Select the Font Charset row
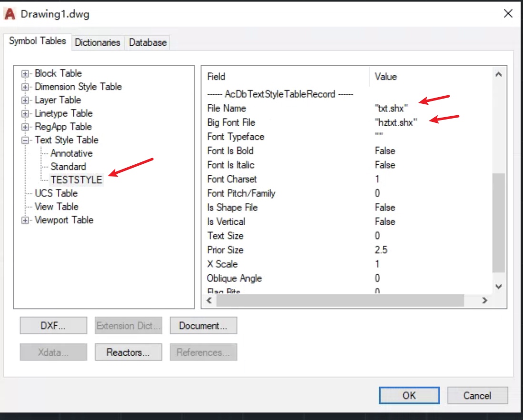The image size is (523, 420). coord(347,180)
